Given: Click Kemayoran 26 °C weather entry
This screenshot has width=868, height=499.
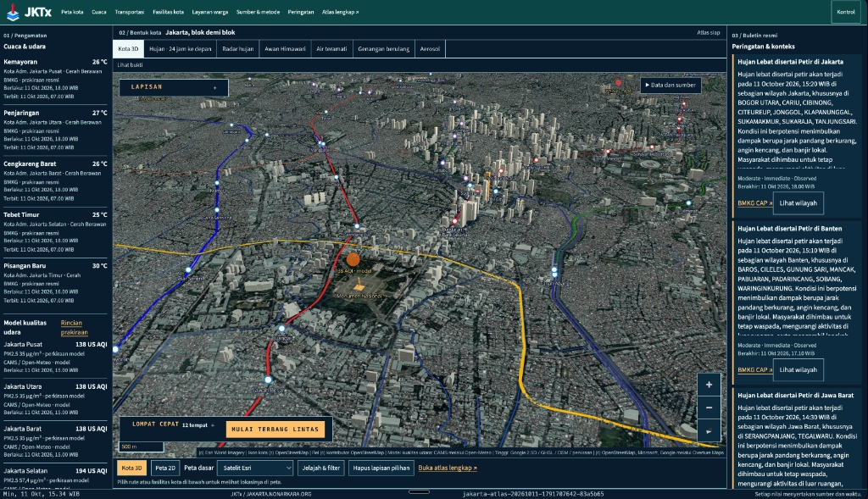Looking at the screenshot, I should point(55,79).
